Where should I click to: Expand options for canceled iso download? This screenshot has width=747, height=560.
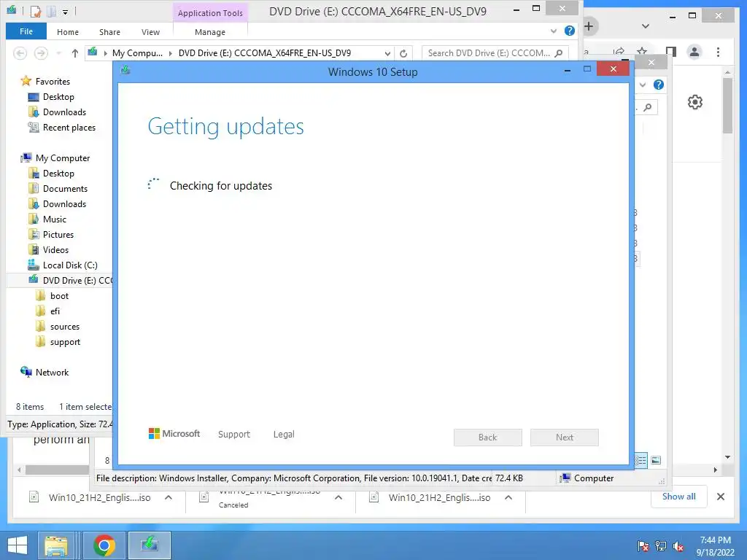click(338, 497)
